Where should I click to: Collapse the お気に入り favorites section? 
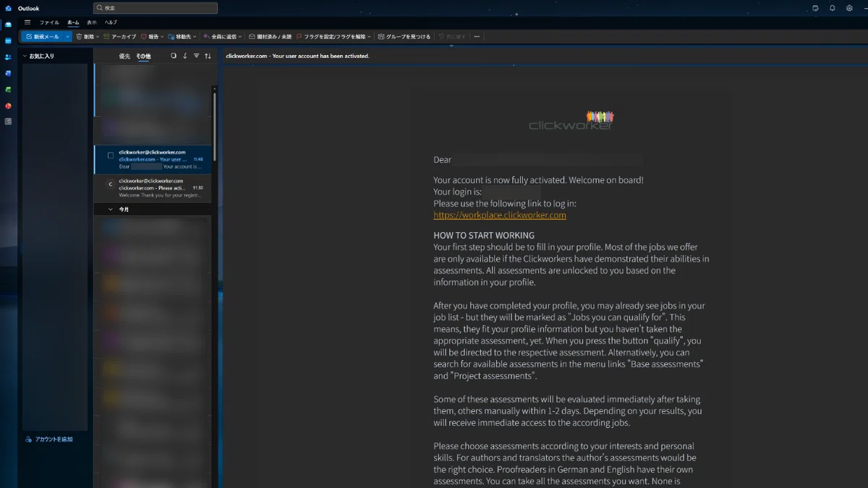click(25, 56)
